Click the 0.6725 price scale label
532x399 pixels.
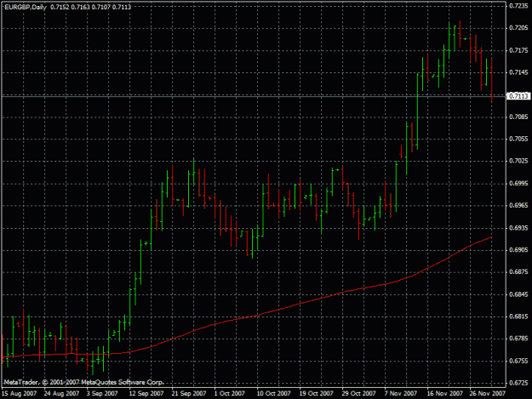tap(519, 383)
